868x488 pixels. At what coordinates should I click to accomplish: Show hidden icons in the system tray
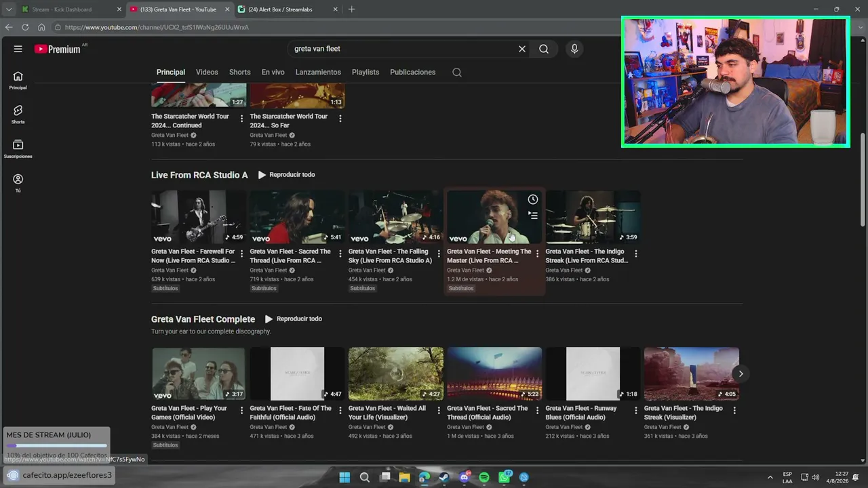[770, 477]
